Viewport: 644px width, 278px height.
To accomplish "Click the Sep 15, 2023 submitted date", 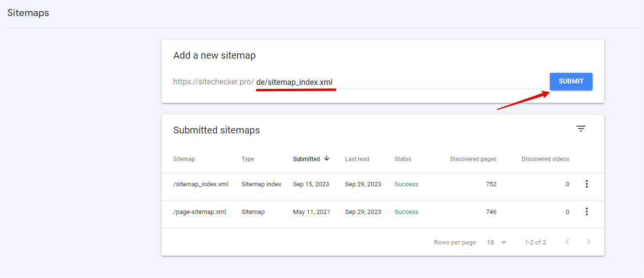I will coord(311,184).
